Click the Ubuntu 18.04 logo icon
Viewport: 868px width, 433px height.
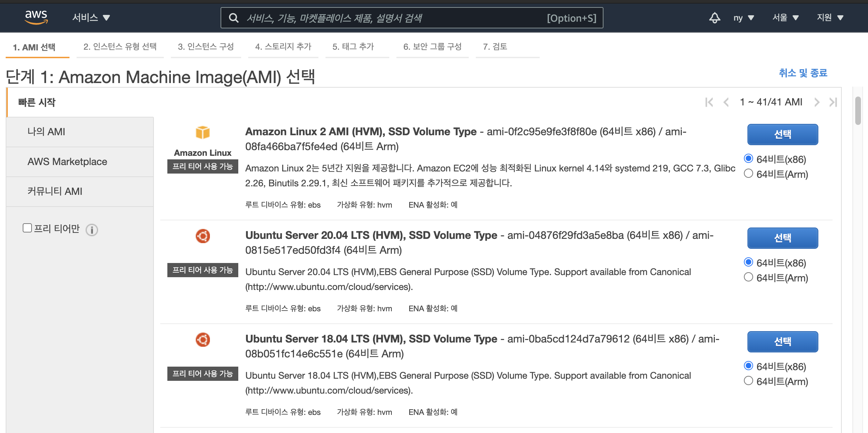click(x=203, y=340)
